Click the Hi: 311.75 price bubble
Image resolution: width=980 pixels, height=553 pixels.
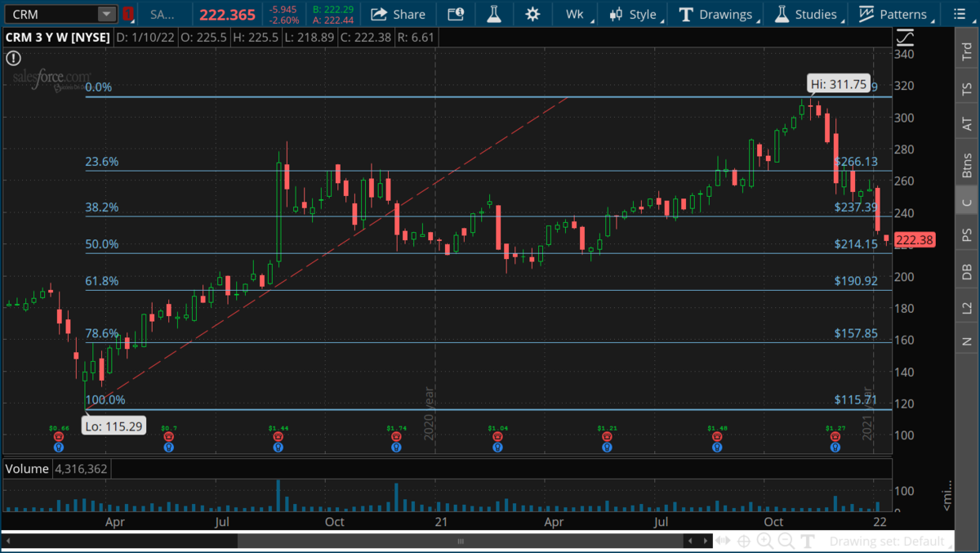pyautogui.click(x=837, y=83)
